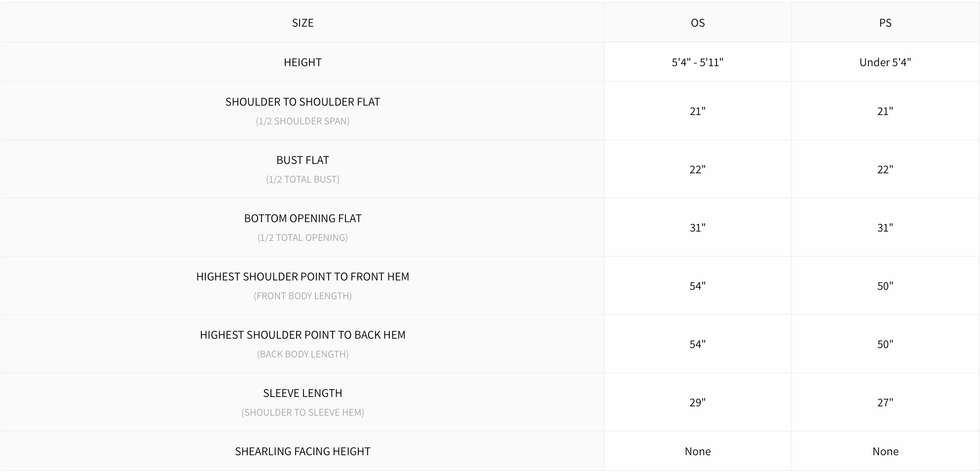This screenshot has height=472, width=980.
Task: Select the OS column header
Action: click(x=697, y=23)
